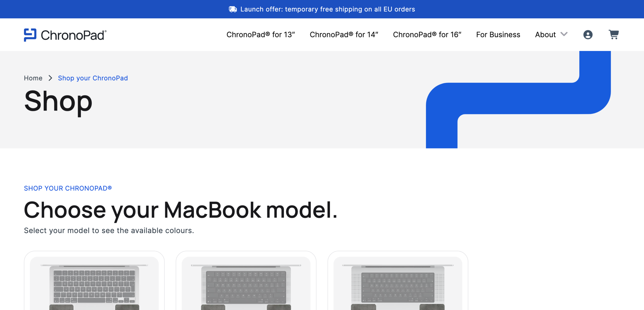Open the shopping cart icon
Screen dimensions: 644x310
(x=614, y=34)
